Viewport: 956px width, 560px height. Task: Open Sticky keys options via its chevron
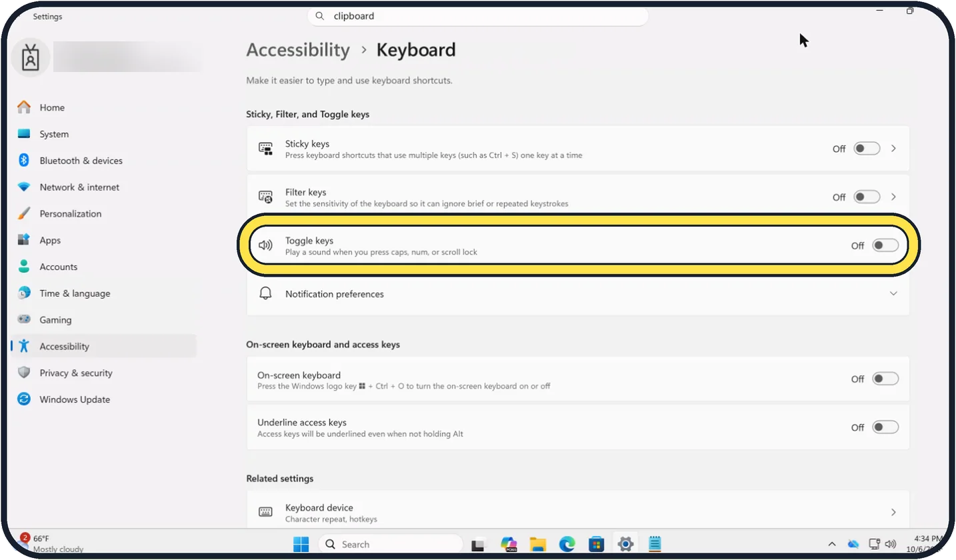pyautogui.click(x=893, y=149)
